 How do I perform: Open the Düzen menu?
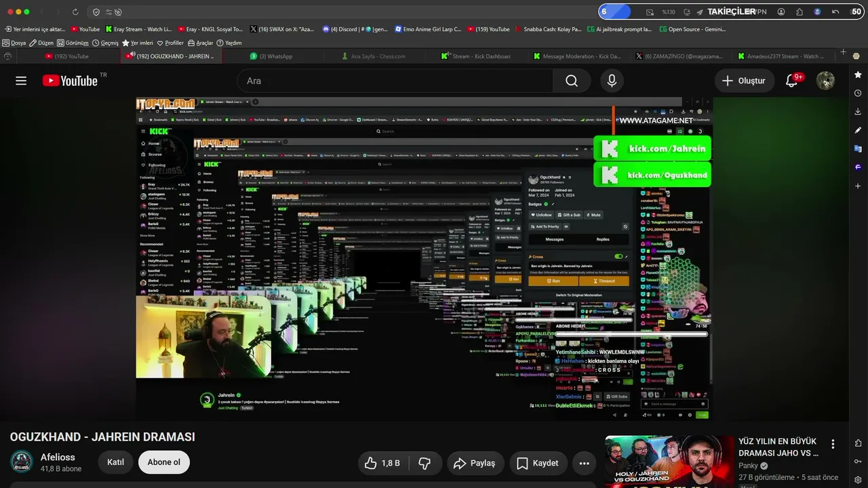tap(41, 43)
